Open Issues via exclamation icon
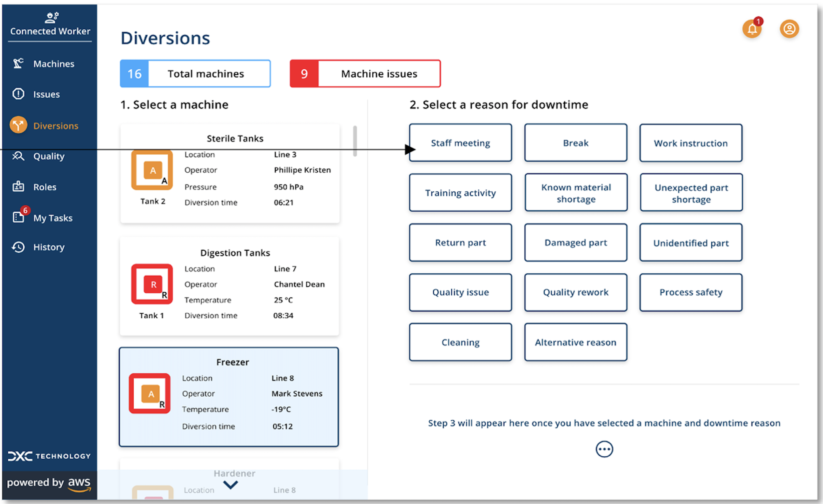Screen dimensions: 823x504 click(x=18, y=94)
